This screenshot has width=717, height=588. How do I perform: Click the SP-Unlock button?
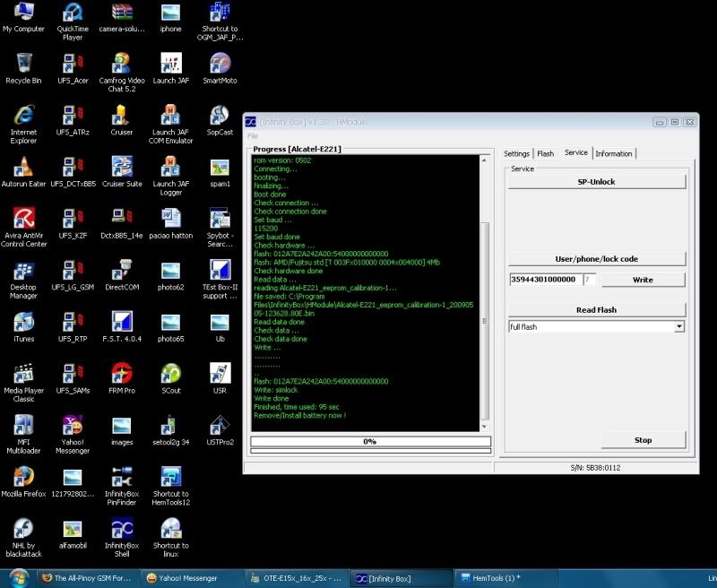tap(596, 182)
